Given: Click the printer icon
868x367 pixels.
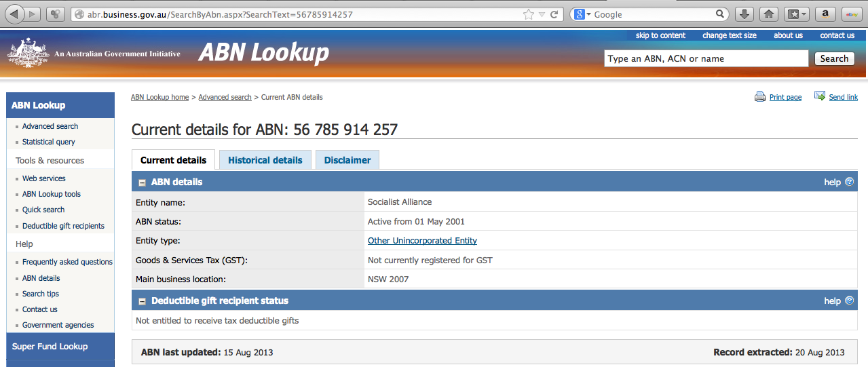Looking at the screenshot, I should point(760,97).
